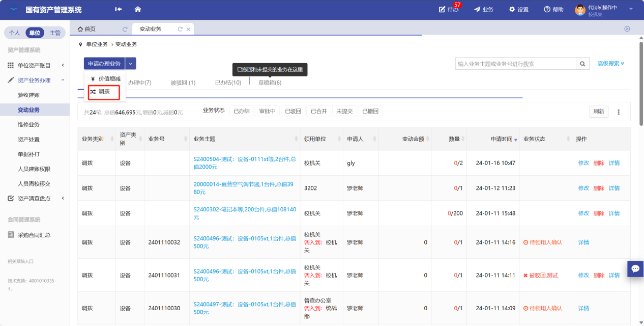Expand 高级搜索 options
This screenshot has width=644, height=326.
coord(610,64)
